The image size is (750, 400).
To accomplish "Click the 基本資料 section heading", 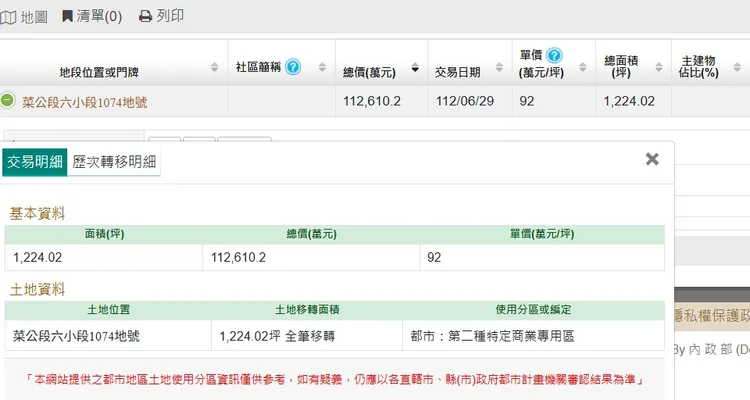I will (37, 213).
